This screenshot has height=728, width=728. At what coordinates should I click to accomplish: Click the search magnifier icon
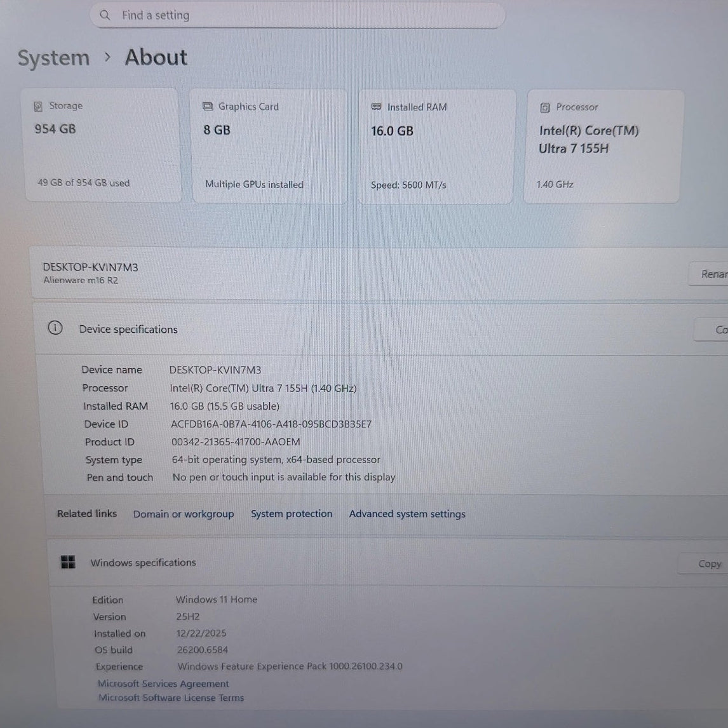[105, 15]
